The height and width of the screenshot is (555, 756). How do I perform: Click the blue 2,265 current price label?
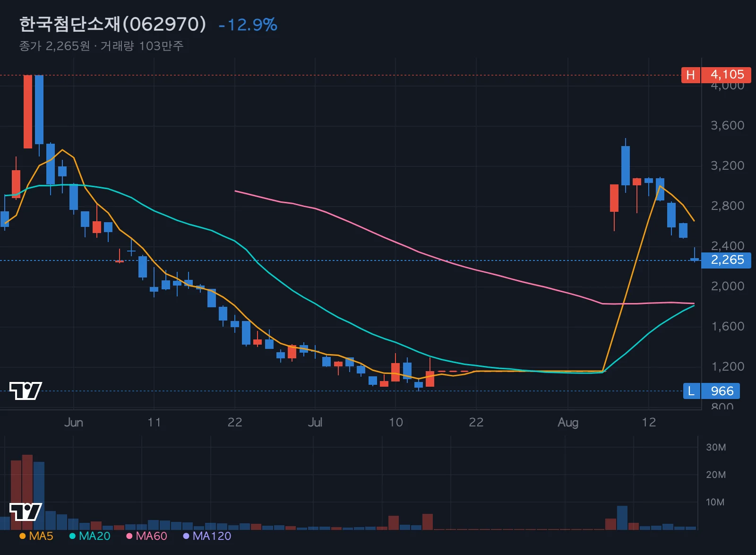click(x=727, y=260)
